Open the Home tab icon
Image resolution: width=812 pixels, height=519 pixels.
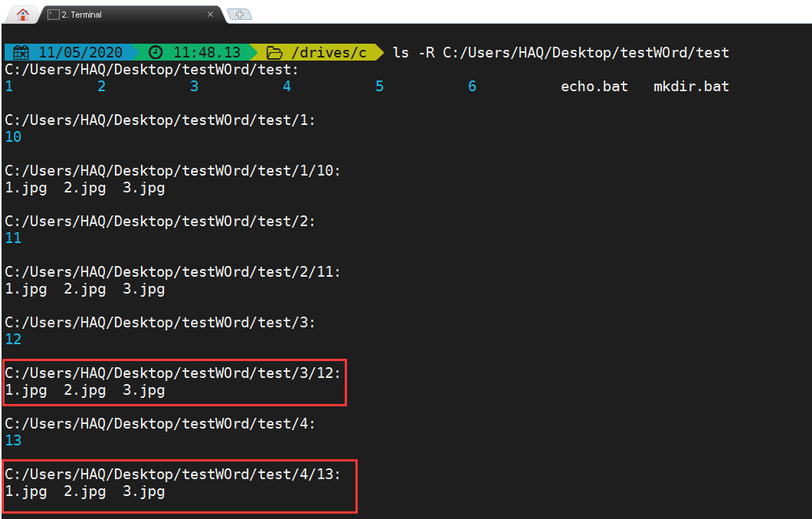(22, 15)
